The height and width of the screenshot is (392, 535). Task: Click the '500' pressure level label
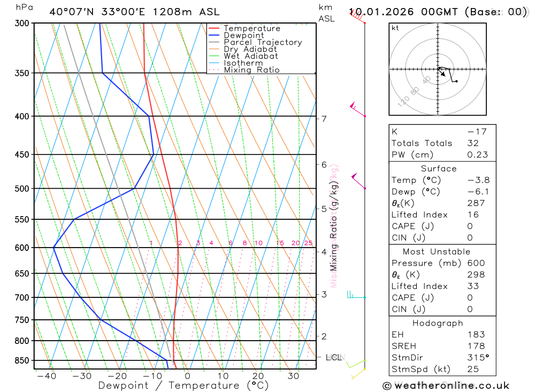point(22,189)
